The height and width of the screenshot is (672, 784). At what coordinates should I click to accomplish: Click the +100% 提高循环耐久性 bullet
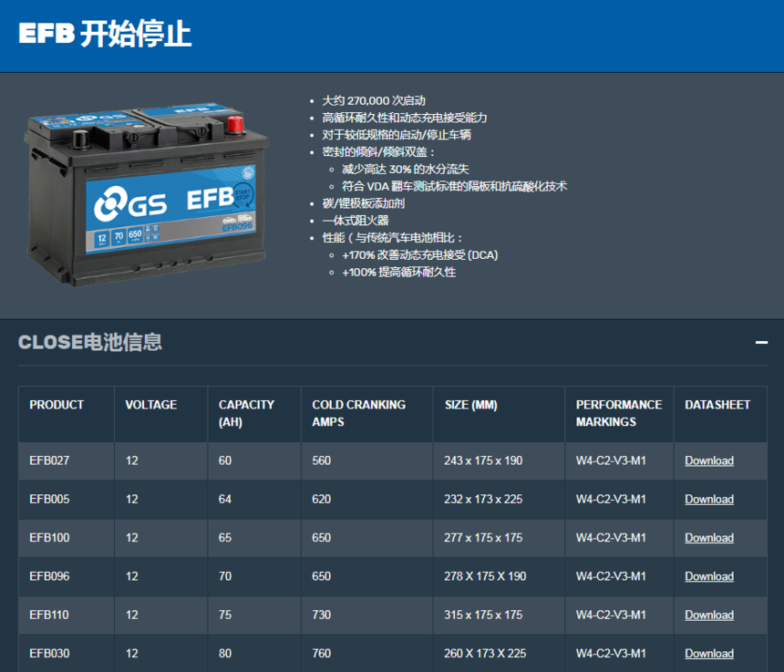[x=399, y=272]
